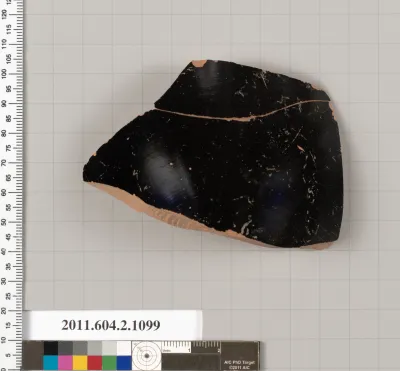The image size is (400, 371).
Task: Pick the blue patch on the color card
Action: click(124, 363)
